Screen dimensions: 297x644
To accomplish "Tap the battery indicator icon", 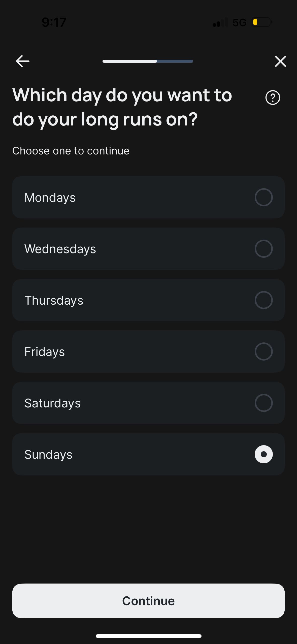I will tap(262, 22).
